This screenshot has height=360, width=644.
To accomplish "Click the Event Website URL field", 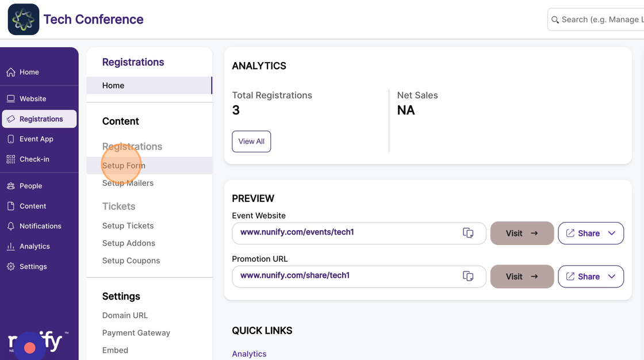I will 359,233.
